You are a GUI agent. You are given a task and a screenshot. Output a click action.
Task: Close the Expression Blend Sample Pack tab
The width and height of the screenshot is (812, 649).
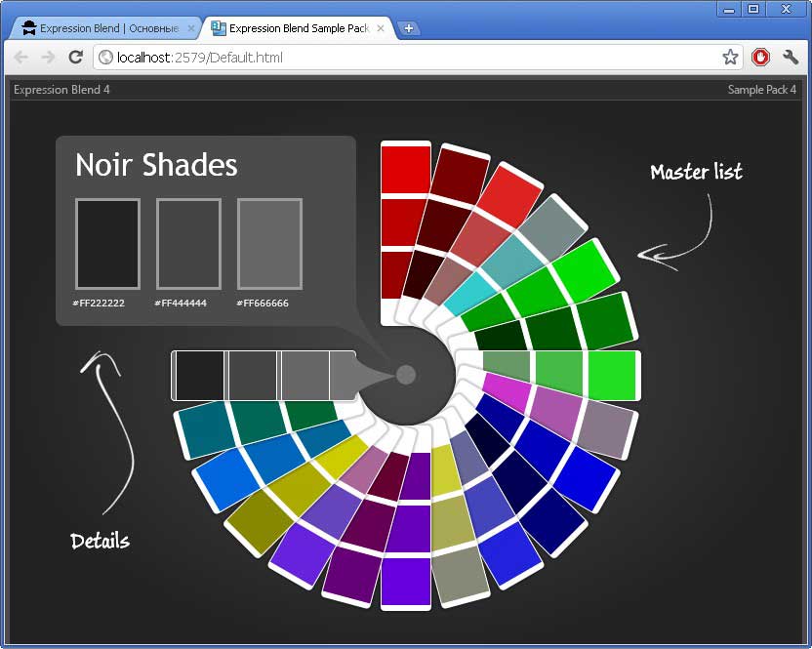[381, 28]
